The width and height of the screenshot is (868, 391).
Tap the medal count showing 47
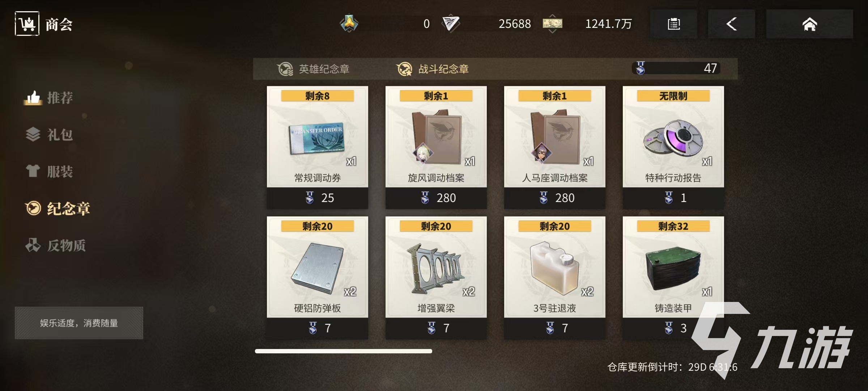tap(676, 68)
